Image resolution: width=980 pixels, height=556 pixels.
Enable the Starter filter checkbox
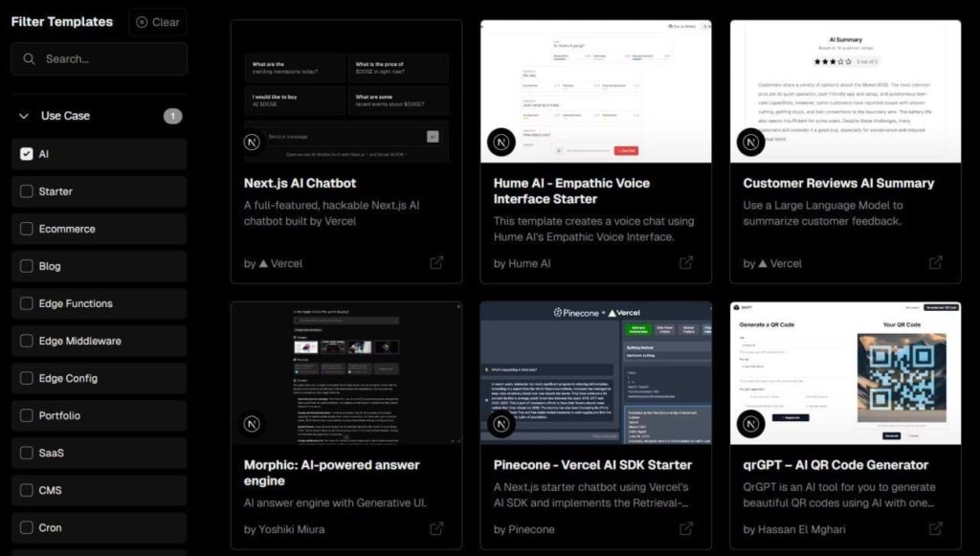(x=26, y=191)
